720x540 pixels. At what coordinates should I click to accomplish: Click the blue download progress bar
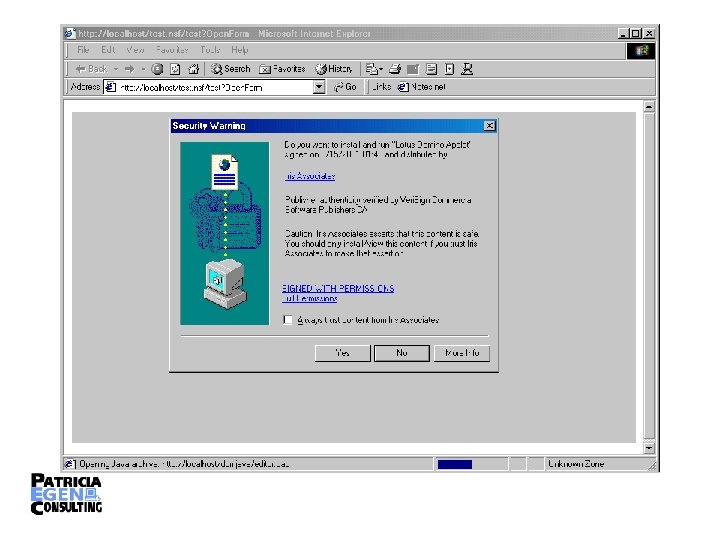tap(455, 464)
